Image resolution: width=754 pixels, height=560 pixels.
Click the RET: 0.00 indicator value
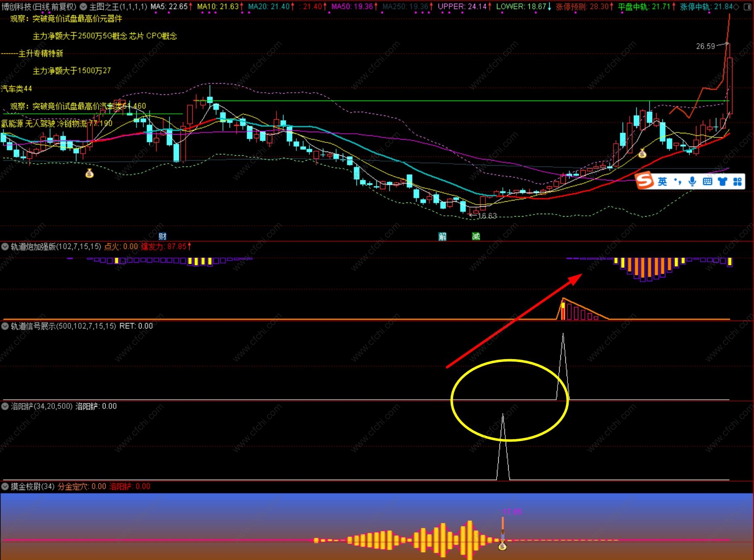click(x=136, y=326)
